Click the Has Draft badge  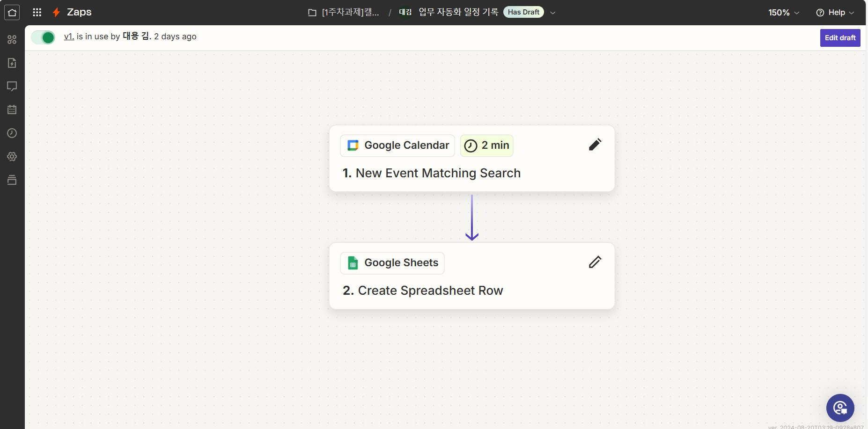click(523, 12)
